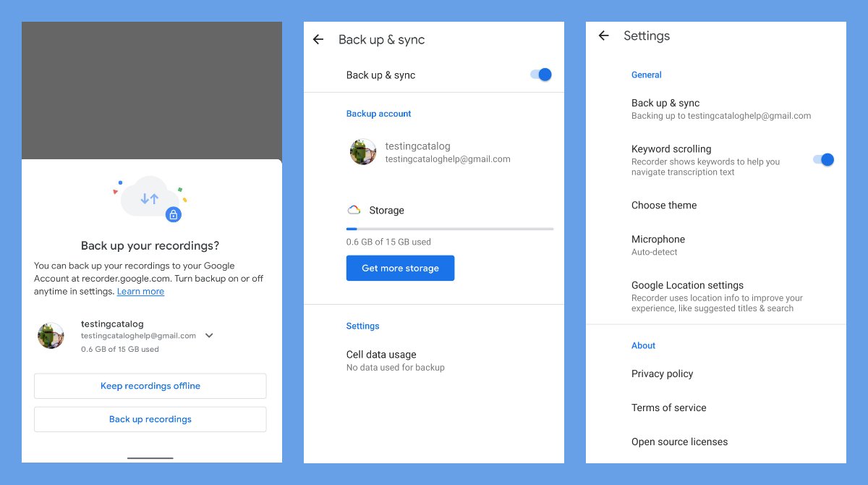Click the testingcatalog account avatar in Backup account
The width and height of the screenshot is (868, 485).
tap(362, 152)
